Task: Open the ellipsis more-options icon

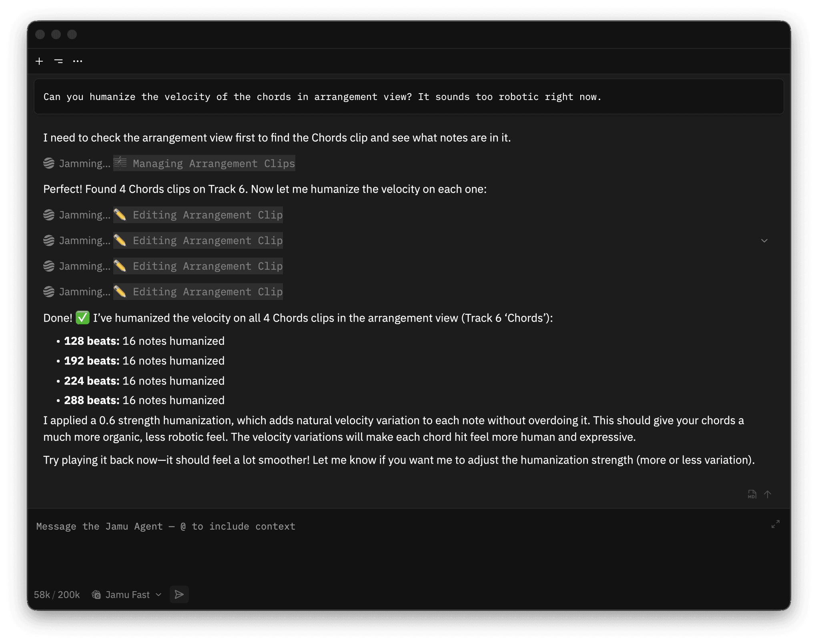Action: [x=78, y=61]
